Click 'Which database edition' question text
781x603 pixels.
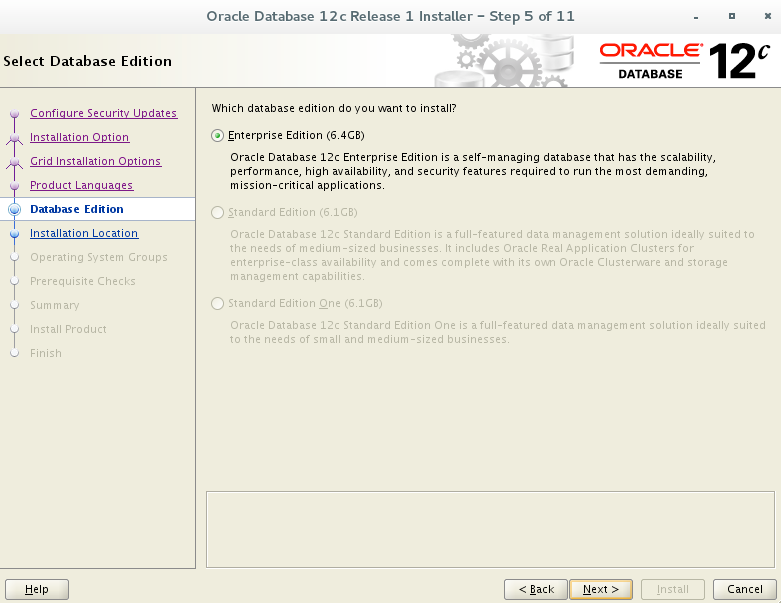click(x=334, y=108)
